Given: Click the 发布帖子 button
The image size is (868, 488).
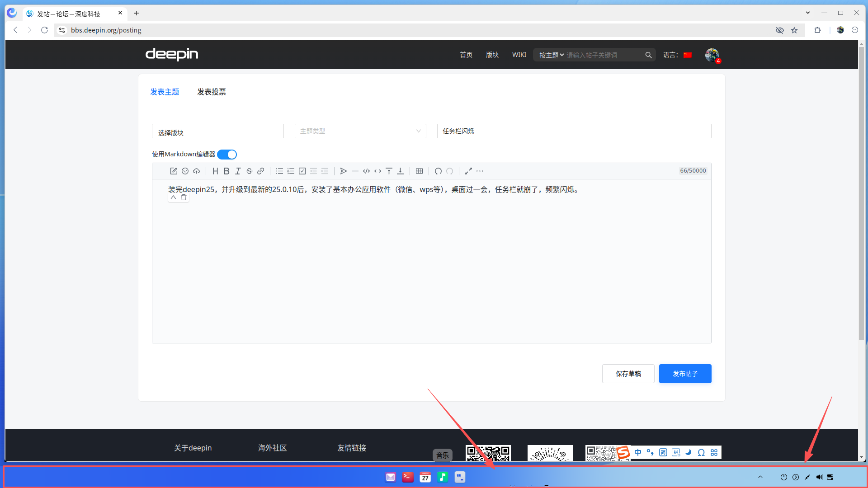Looking at the screenshot, I should tap(685, 374).
